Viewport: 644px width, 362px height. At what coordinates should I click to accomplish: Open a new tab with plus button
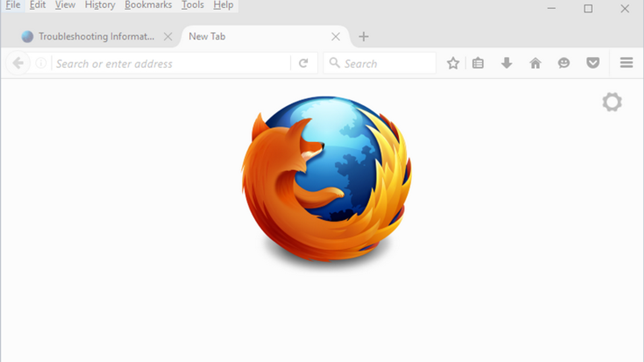[x=363, y=37]
